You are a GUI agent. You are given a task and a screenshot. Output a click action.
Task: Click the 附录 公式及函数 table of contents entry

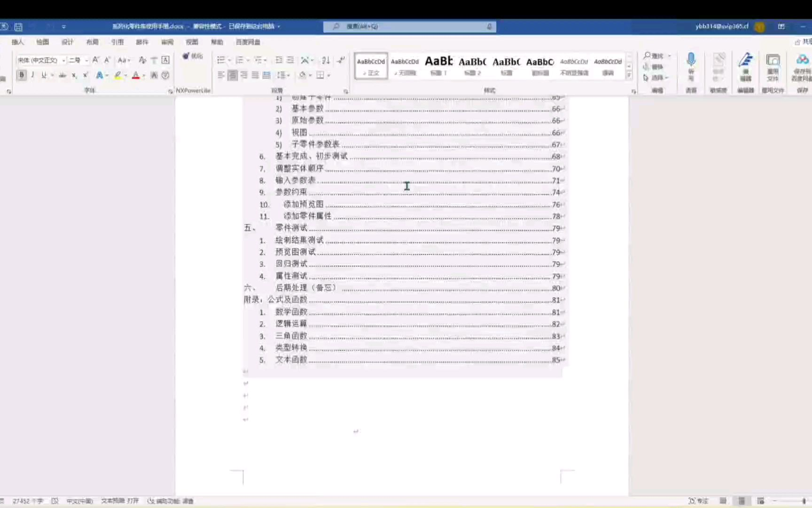(275, 300)
